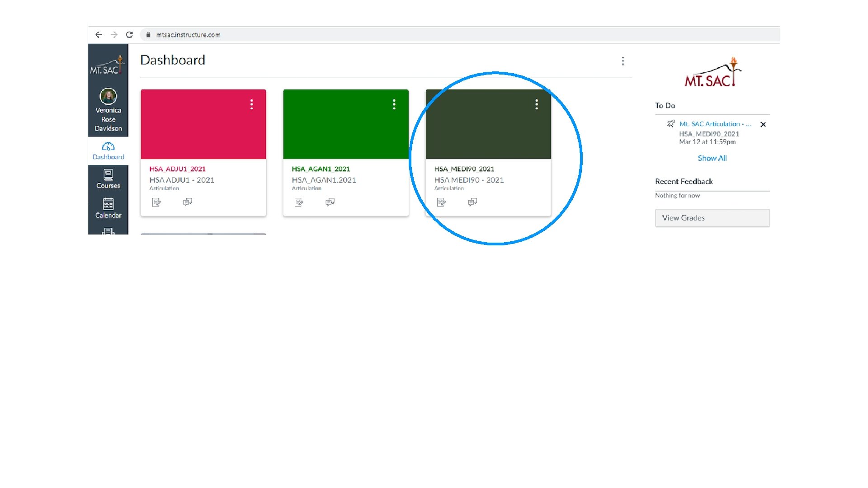868x488 pixels.
Task: Open assignments icon on HSA_MEDI90 card
Action: point(441,202)
